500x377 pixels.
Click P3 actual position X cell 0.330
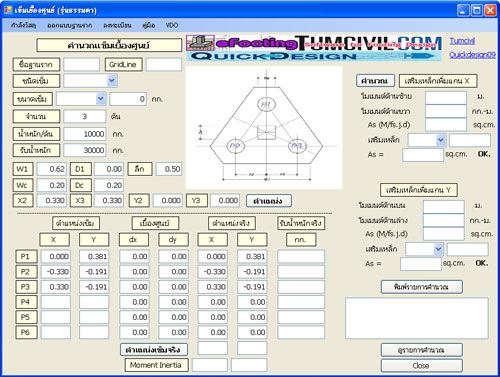[x=213, y=287]
